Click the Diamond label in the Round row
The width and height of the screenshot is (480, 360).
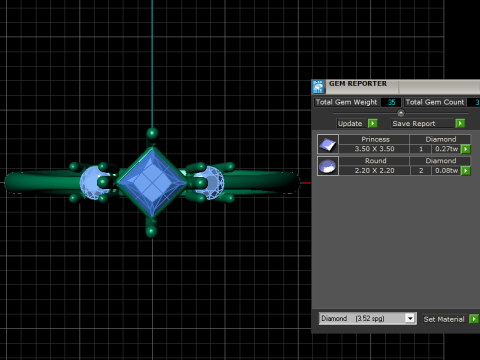[x=440, y=161]
